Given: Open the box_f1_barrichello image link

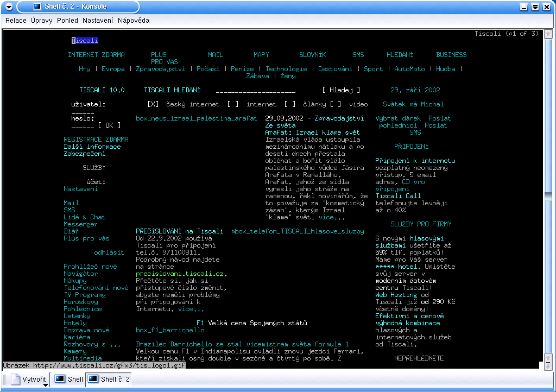Looking at the screenshot, I should [x=170, y=330].
